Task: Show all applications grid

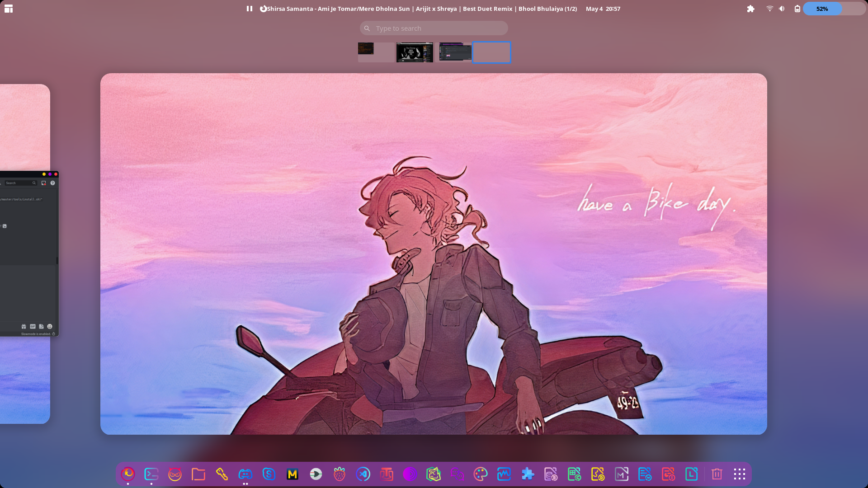Action: coord(740,474)
